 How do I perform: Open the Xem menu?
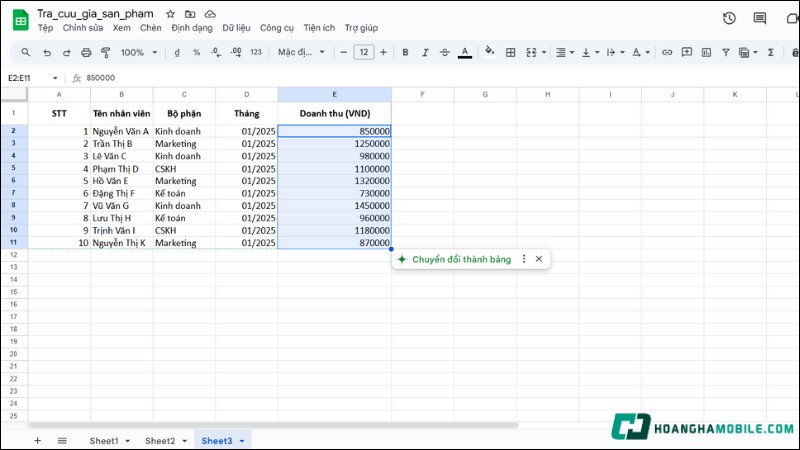(121, 28)
